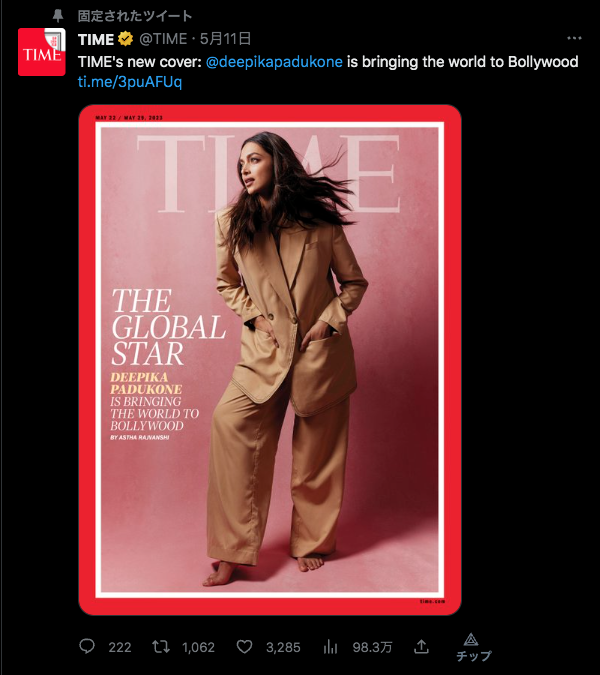600x675 pixels.
Task: Click the 222 reply count
Action: pyautogui.click(x=120, y=647)
